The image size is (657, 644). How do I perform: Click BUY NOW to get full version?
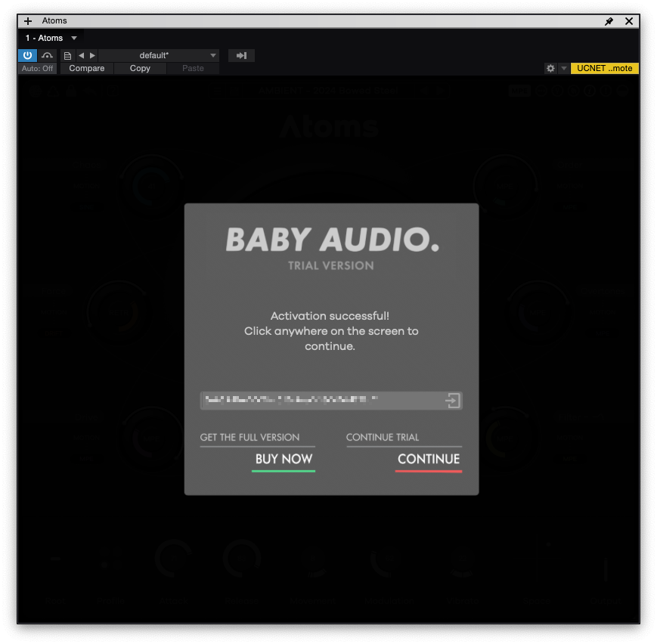point(284,460)
